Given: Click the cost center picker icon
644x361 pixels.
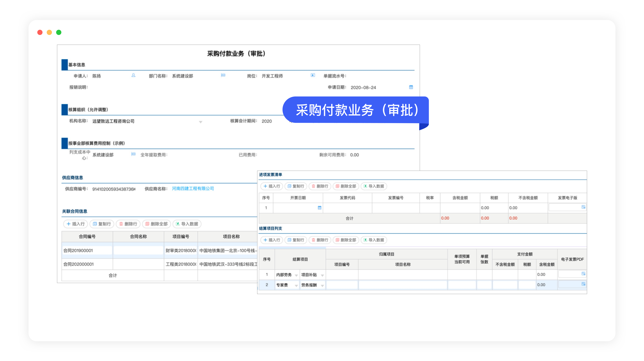Looking at the screenshot, I should pyautogui.click(x=133, y=154).
